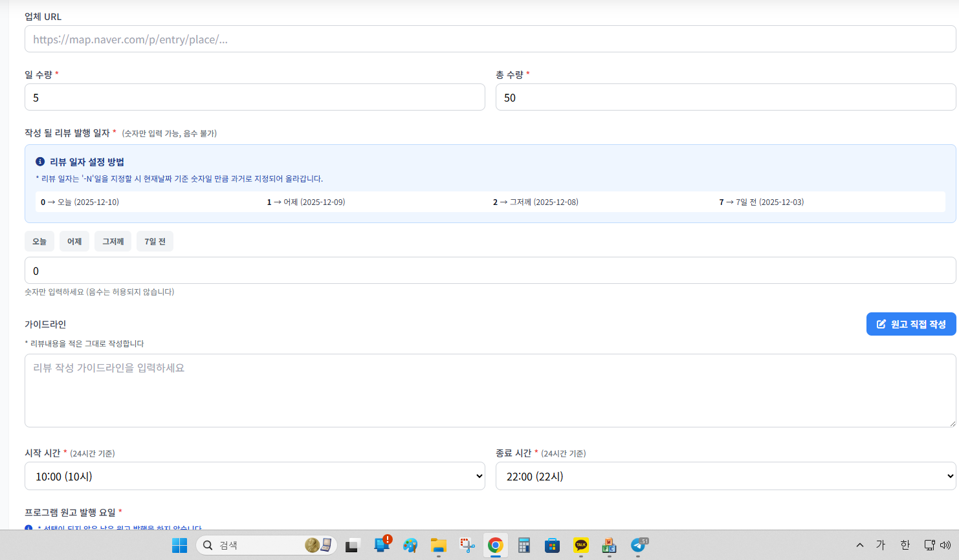Click the 원고 직접 작성 button
The width and height of the screenshot is (959, 560).
coord(910,324)
